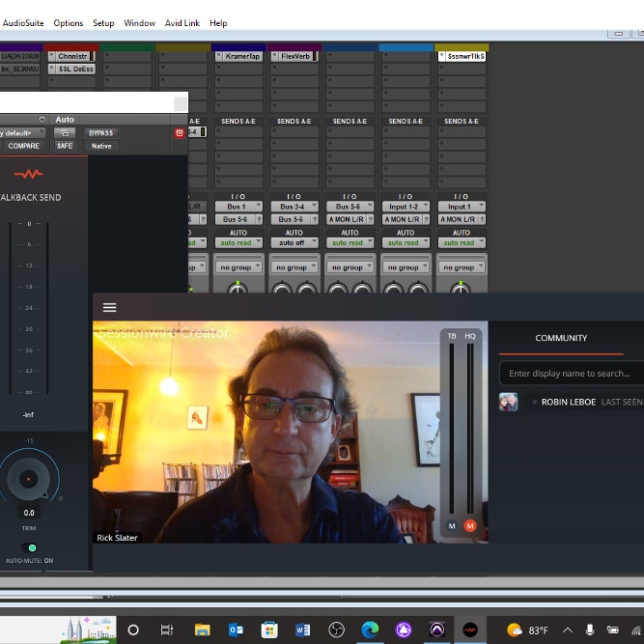Screen dimensions: 644x644
Task: Click the community search field
Action: [x=572, y=373]
